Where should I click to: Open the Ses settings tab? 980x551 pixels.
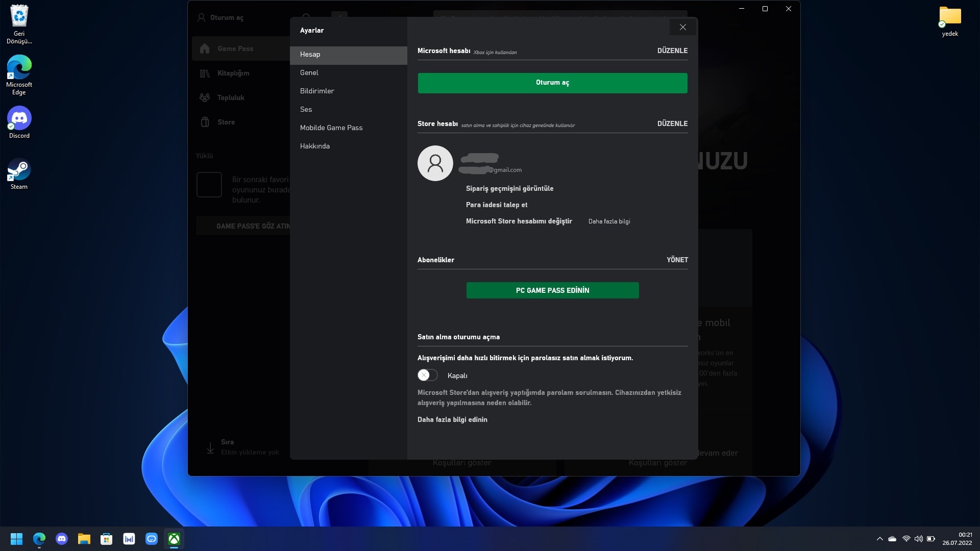pyautogui.click(x=349, y=110)
